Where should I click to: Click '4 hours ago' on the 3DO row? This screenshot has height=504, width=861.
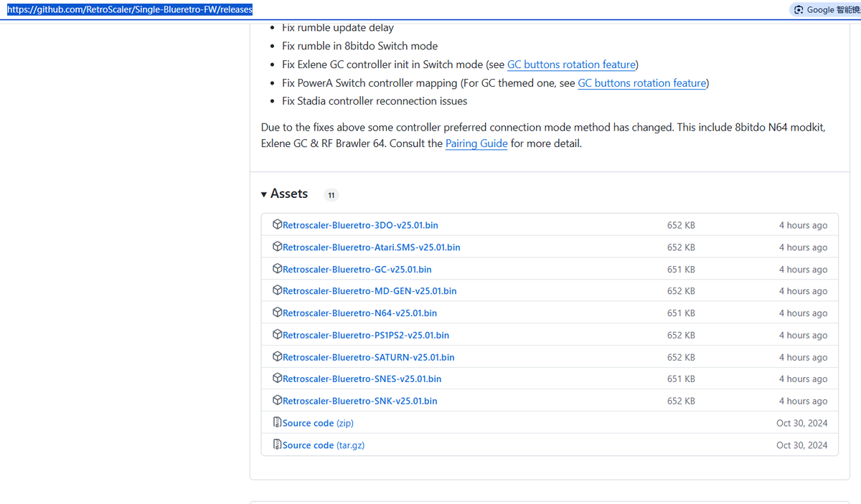click(x=803, y=225)
